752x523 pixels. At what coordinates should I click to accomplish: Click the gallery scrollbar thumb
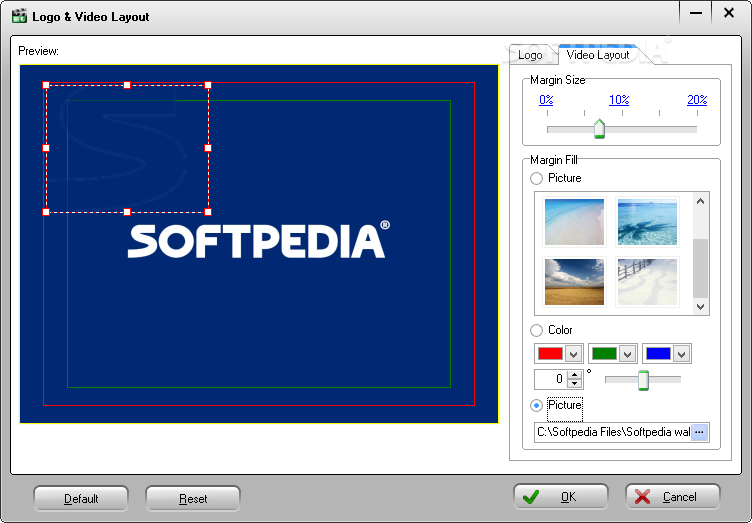tap(700, 268)
